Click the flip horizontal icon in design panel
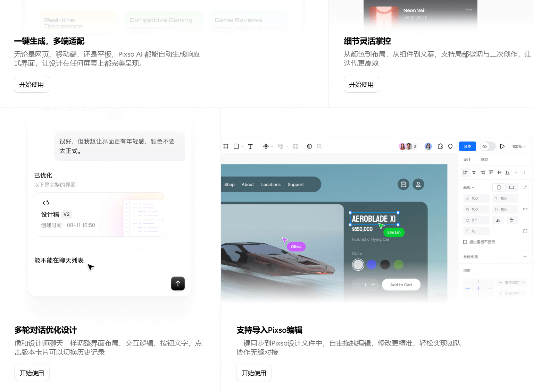533x392 pixels. click(498, 220)
